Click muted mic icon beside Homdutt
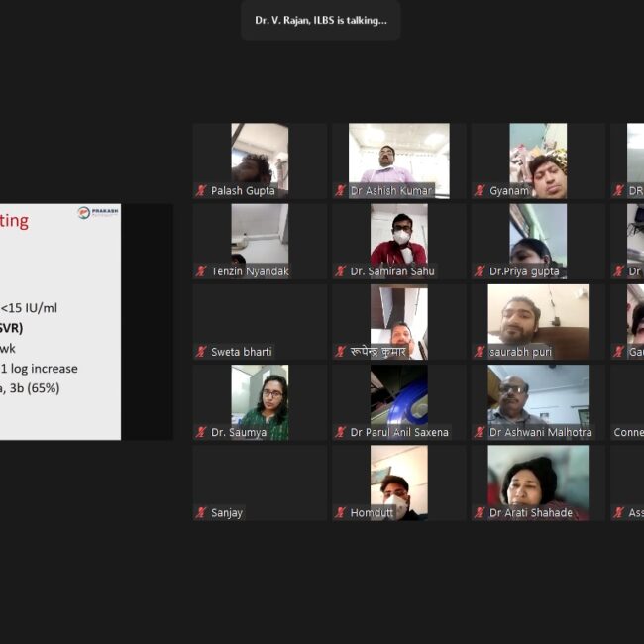The height and width of the screenshot is (644, 644). (x=341, y=513)
